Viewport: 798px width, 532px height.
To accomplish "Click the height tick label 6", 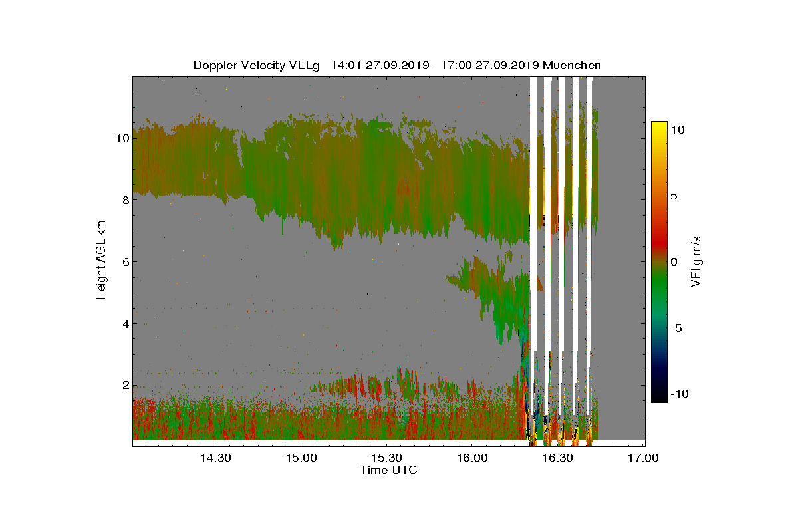I will [124, 261].
